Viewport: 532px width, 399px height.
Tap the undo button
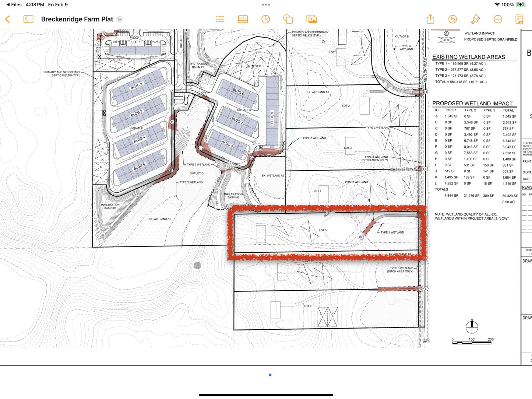coord(452,19)
